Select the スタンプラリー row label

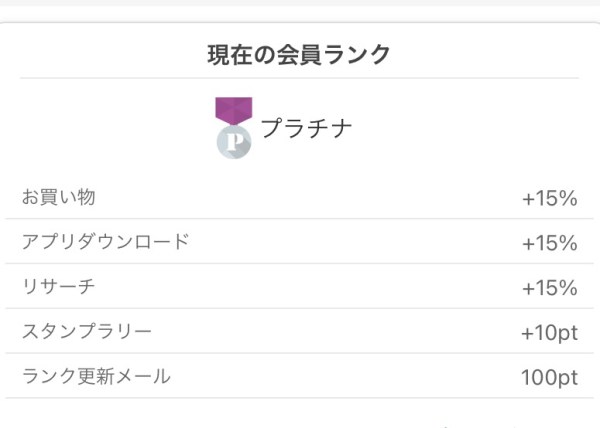87,332
